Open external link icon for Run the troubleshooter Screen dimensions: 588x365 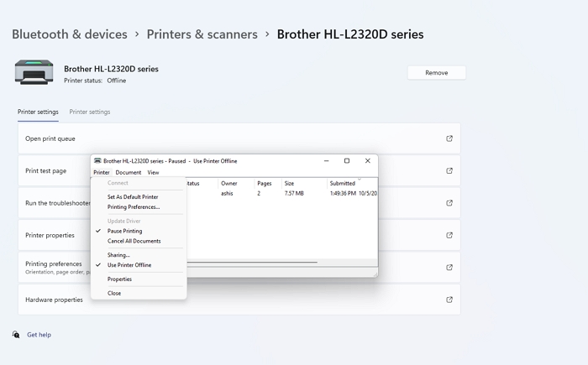click(x=449, y=203)
